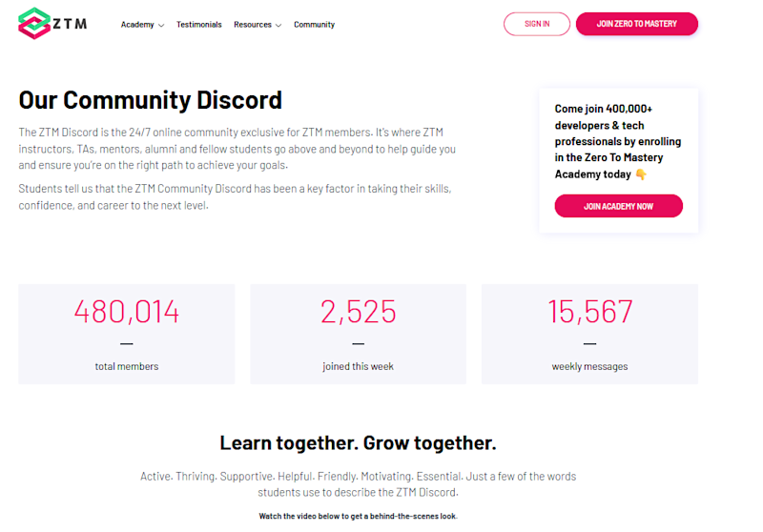Click the JOIN ZERO TO MASTERY button
763x532 pixels.
[636, 24]
